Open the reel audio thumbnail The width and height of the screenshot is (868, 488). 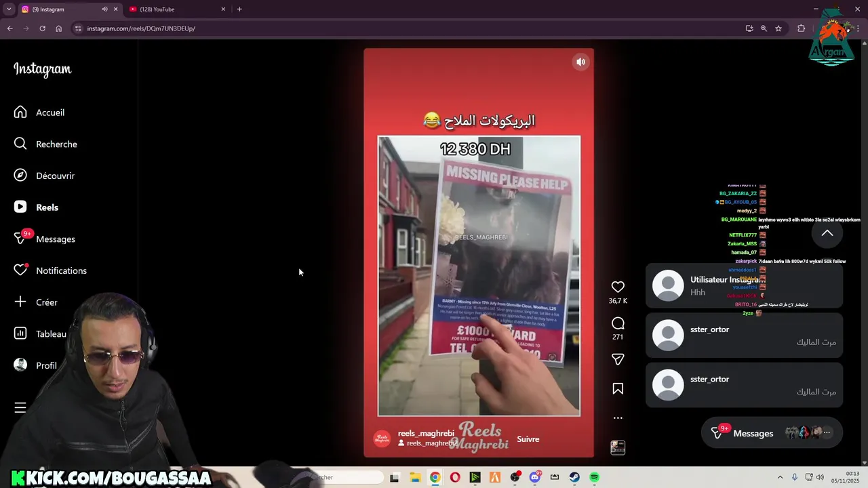tap(618, 447)
